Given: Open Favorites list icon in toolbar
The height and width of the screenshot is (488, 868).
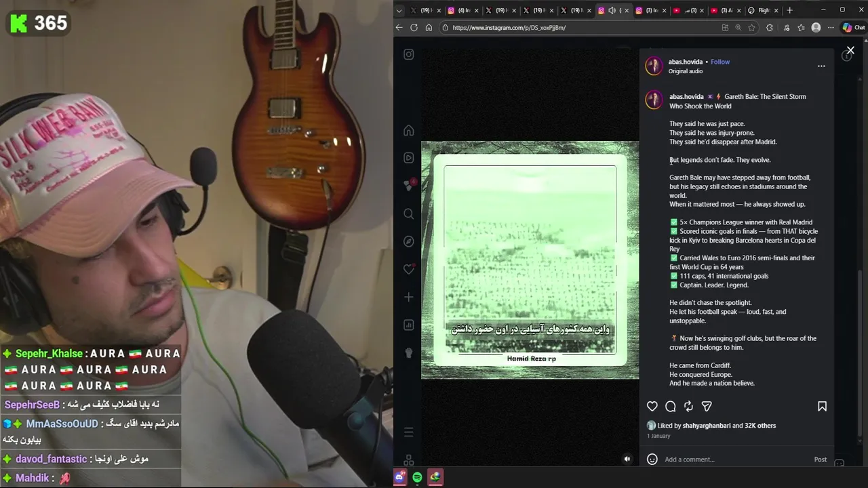Looking at the screenshot, I should pyautogui.click(x=801, y=28).
